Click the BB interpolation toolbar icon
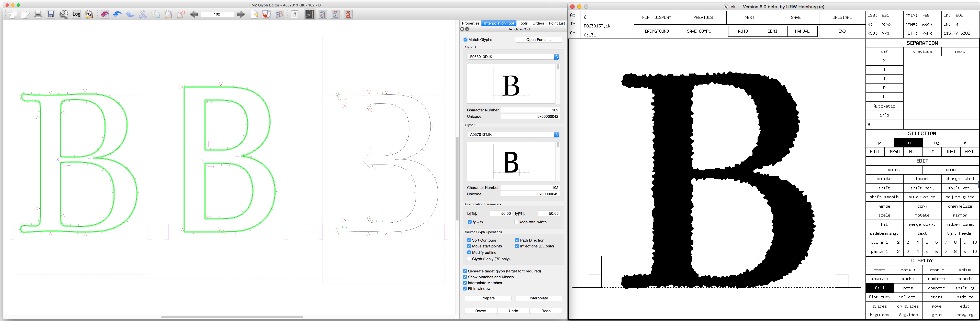The width and height of the screenshot is (980, 321). click(279, 14)
